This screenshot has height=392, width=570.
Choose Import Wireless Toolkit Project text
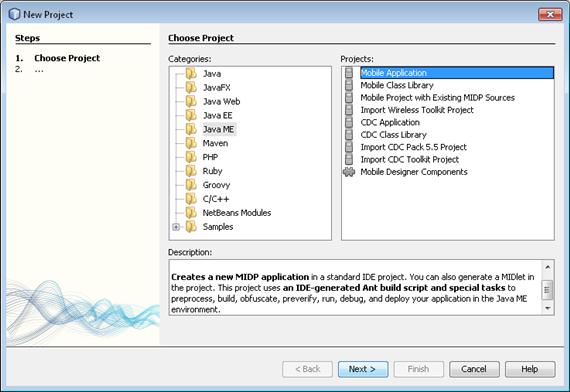(x=417, y=110)
